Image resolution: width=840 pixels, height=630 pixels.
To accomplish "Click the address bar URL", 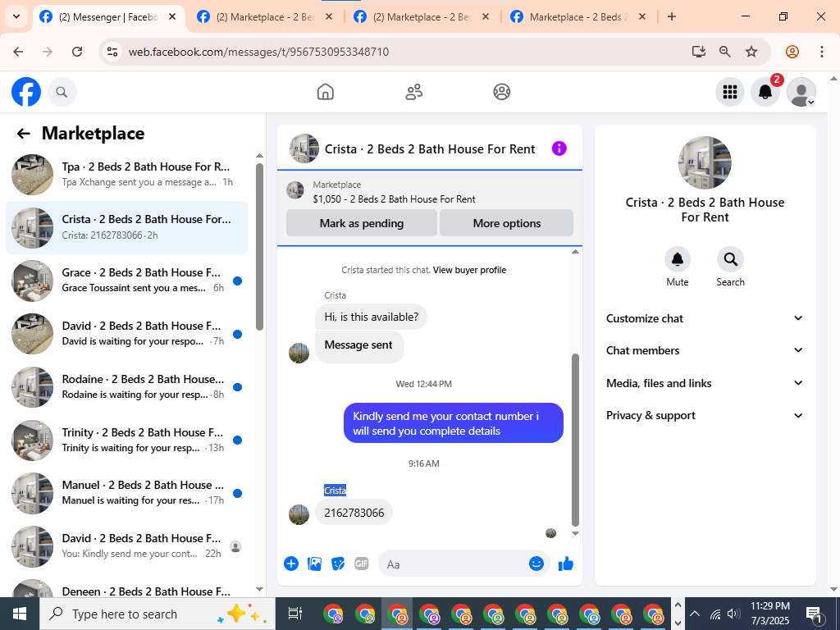I will [x=258, y=52].
